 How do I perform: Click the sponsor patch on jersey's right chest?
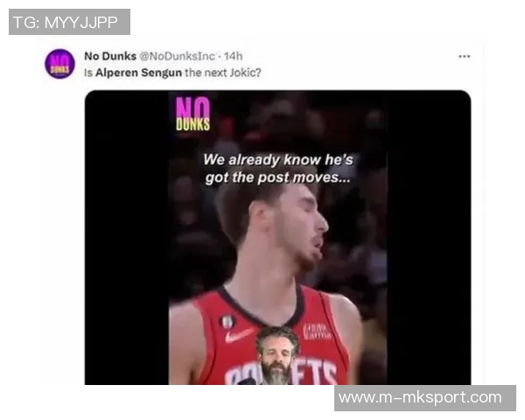pyautogui.click(x=317, y=331)
